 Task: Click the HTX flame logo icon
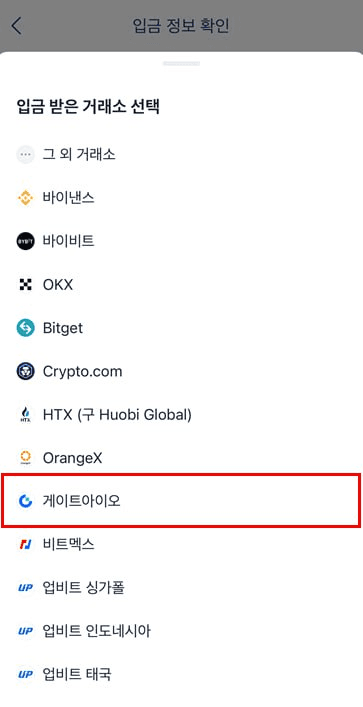click(x=25, y=415)
